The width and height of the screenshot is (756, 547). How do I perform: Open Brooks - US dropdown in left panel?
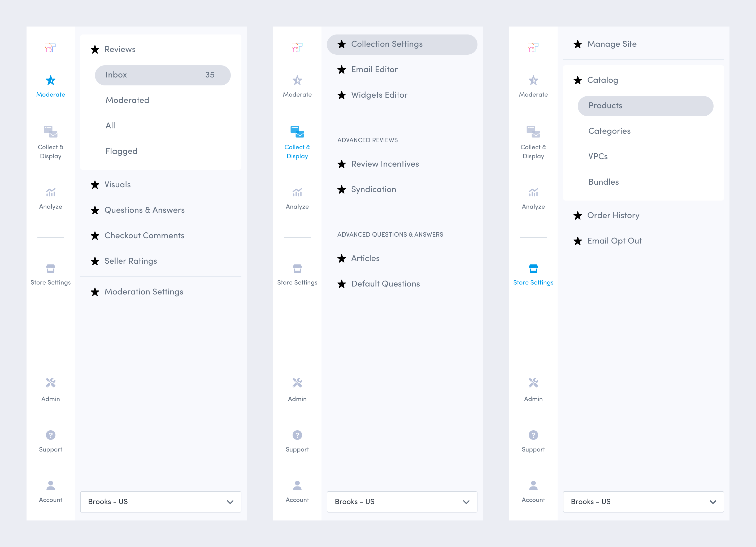coord(160,502)
